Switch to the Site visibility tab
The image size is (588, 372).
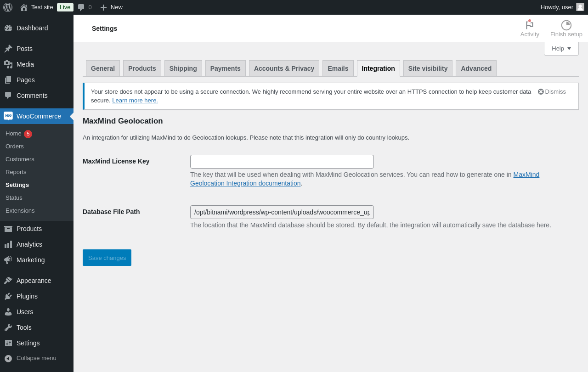[428, 68]
